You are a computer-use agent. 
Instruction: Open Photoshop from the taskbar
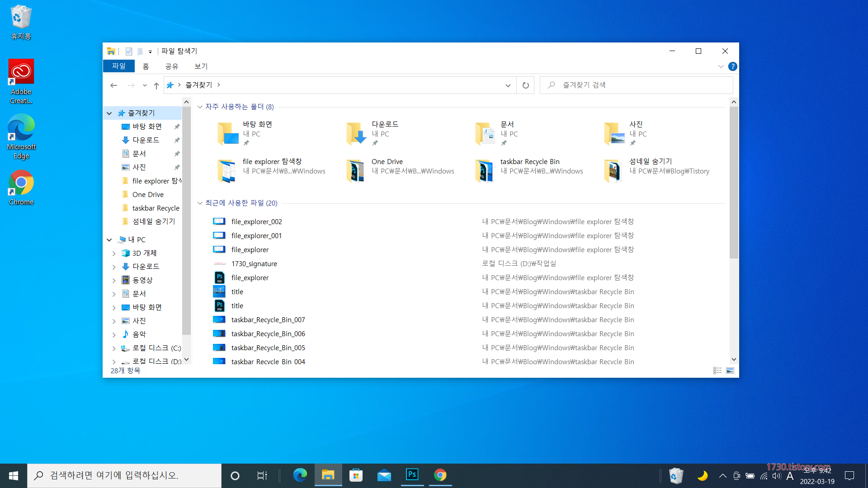(412, 475)
